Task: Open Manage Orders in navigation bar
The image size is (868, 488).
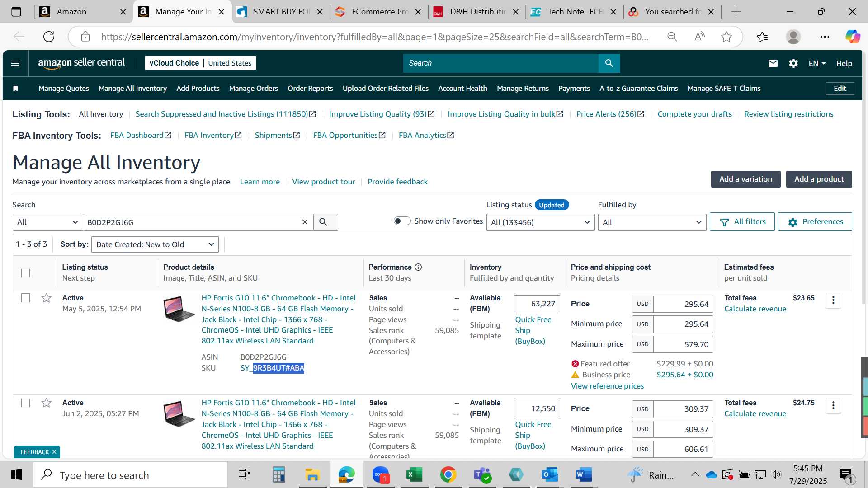Action: coord(253,89)
